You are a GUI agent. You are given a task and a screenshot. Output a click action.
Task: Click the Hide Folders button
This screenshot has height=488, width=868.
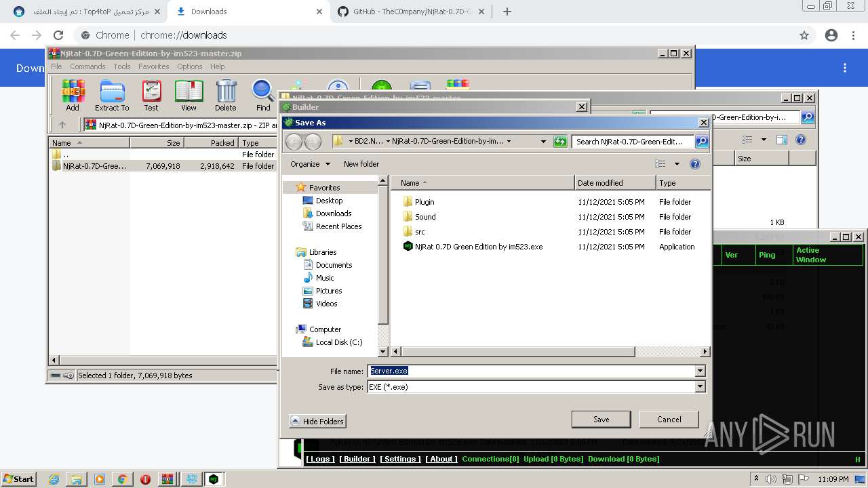(317, 421)
